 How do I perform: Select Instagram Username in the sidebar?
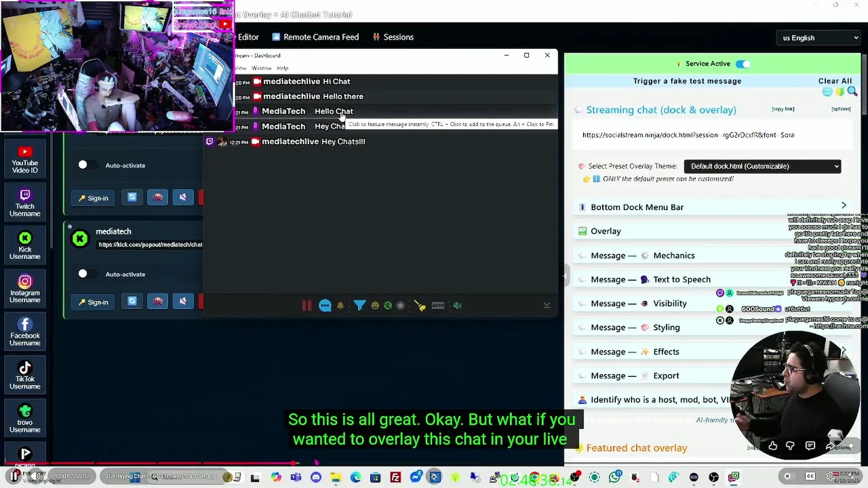click(25, 289)
